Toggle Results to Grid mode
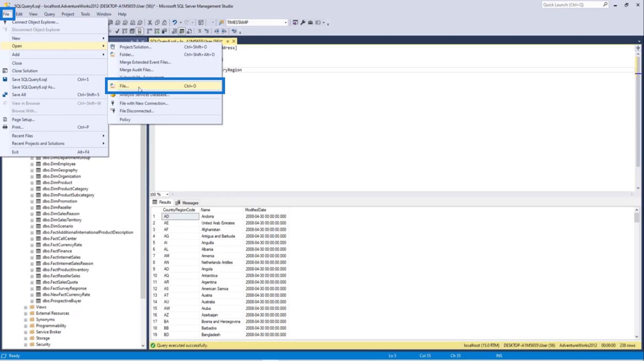Screen dimensions: 644x361 pyautogui.click(x=182, y=31)
